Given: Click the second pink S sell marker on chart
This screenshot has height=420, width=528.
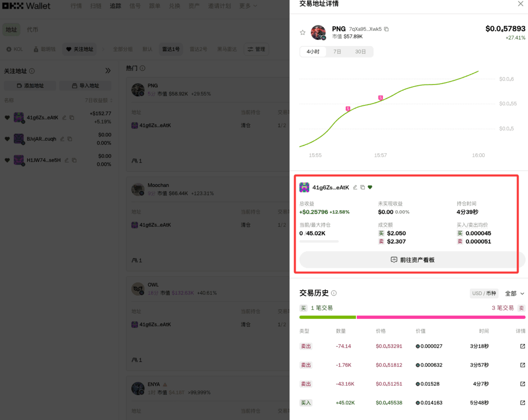Looking at the screenshot, I should (380, 98).
